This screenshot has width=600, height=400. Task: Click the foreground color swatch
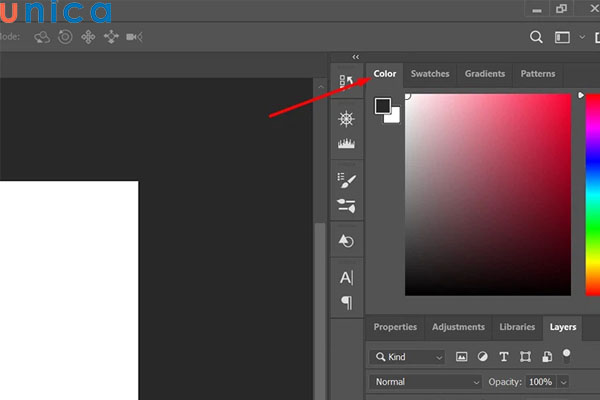point(383,105)
